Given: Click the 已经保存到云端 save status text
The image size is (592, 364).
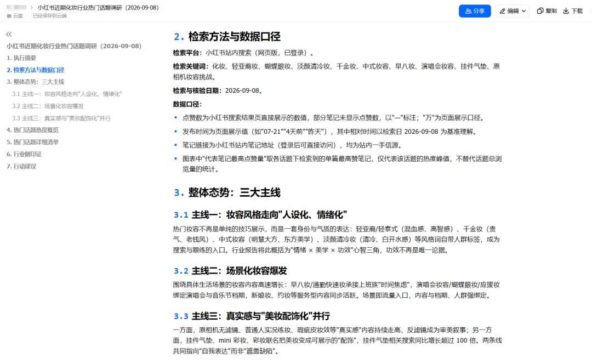Looking at the screenshot, I should [49, 16].
